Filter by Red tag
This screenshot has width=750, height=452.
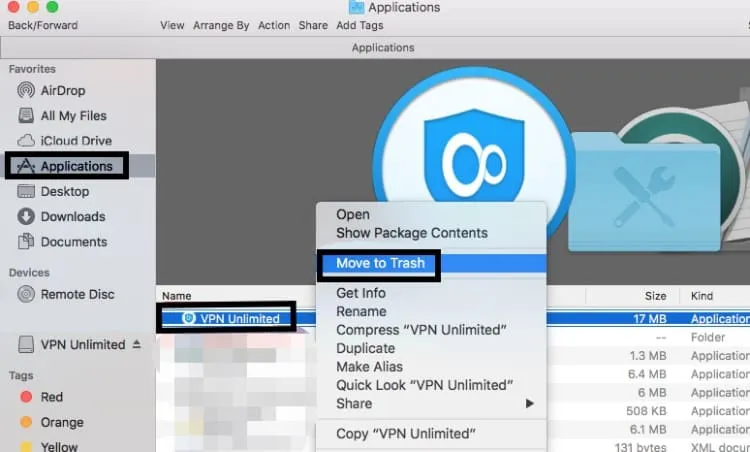point(42,397)
